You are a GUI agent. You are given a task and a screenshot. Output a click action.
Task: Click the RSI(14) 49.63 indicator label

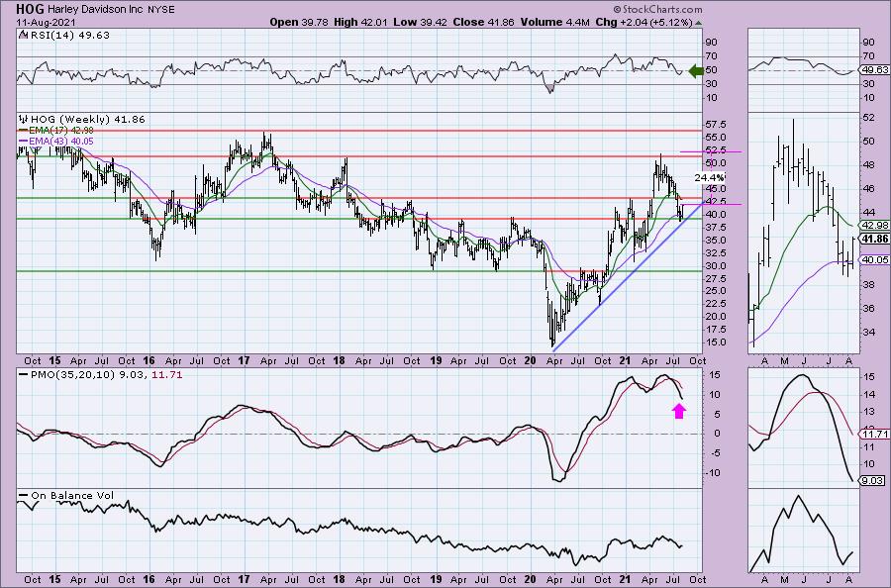coord(68,35)
